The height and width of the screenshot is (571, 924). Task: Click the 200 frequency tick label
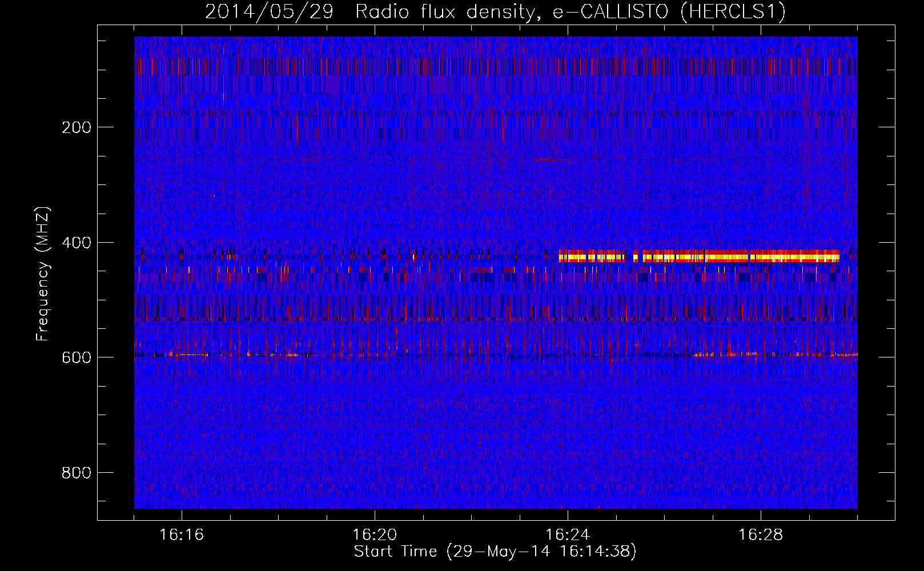point(77,127)
